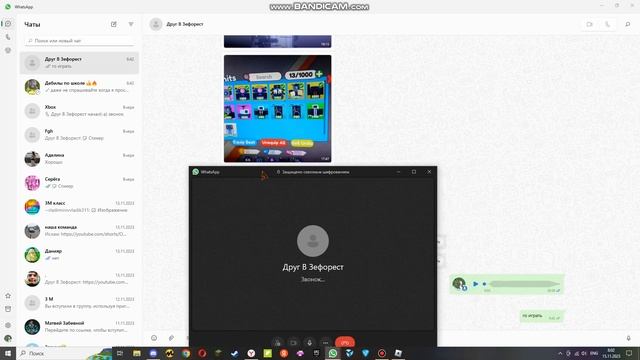Open Task View on taskbar

120,353
